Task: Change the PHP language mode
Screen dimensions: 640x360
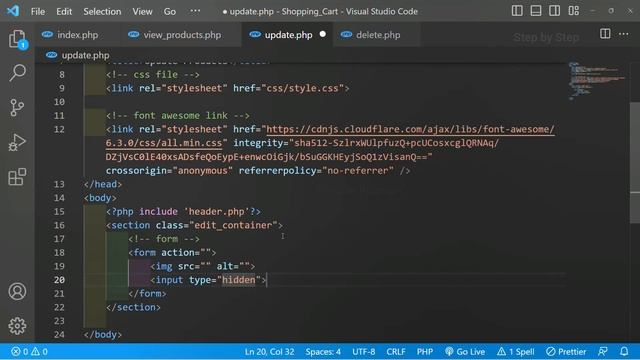Action: (x=424, y=351)
